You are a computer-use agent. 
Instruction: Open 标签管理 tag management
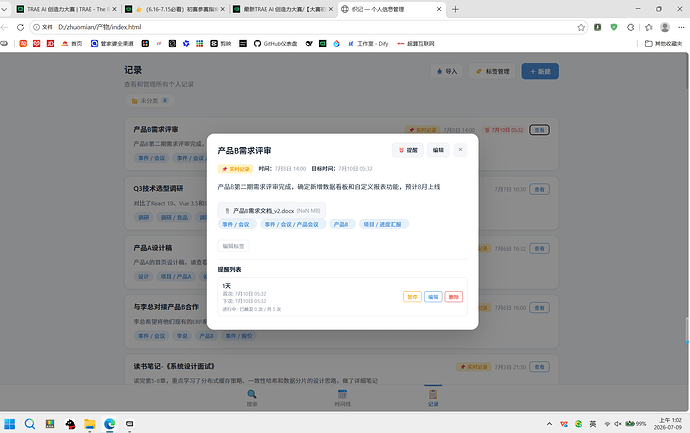(493, 71)
